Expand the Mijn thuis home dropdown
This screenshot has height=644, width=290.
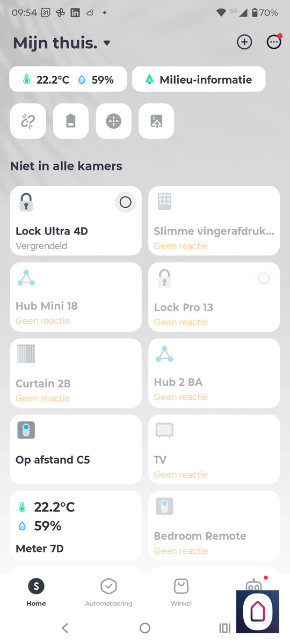[107, 43]
